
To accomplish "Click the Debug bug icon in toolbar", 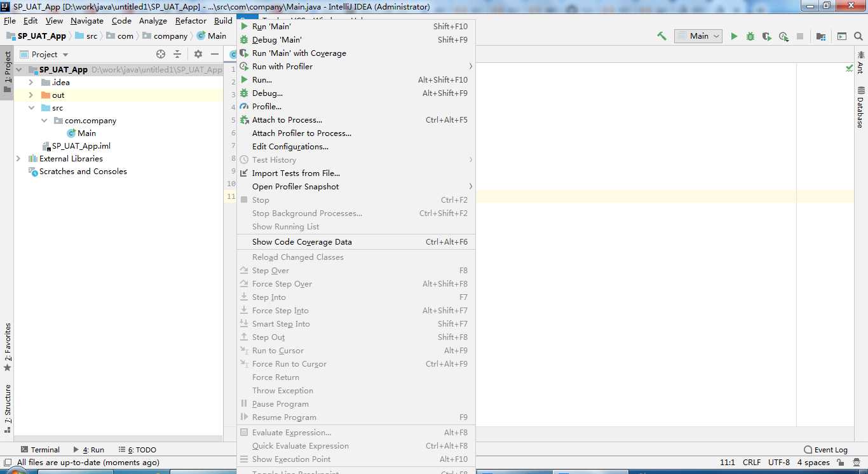I will click(x=750, y=36).
